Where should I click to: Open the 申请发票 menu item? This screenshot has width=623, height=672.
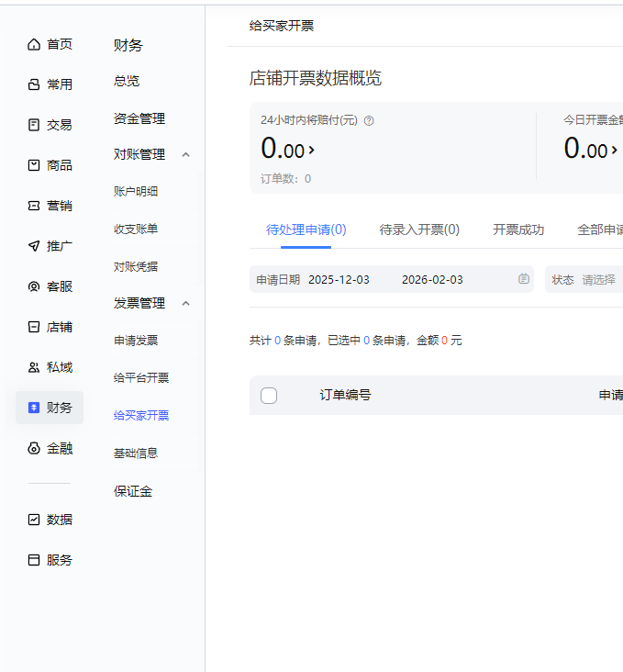point(136,341)
